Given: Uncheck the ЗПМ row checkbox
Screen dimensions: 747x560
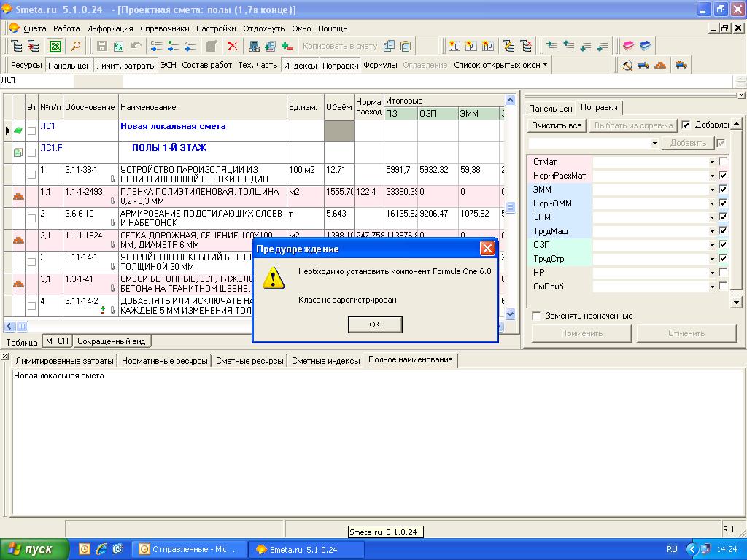Looking at the screenshot, I should pyautogui.click(x=723, y=217).
